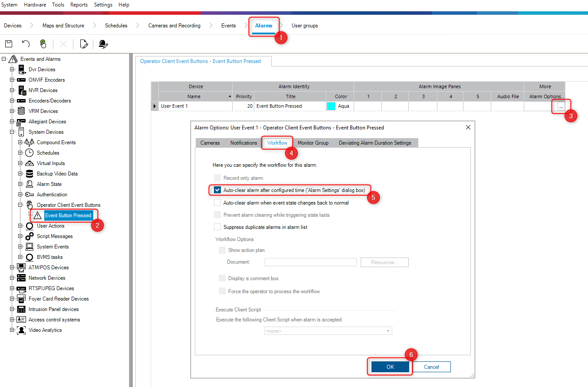
Task: Open the Reports menu
Action: [79, 5]
